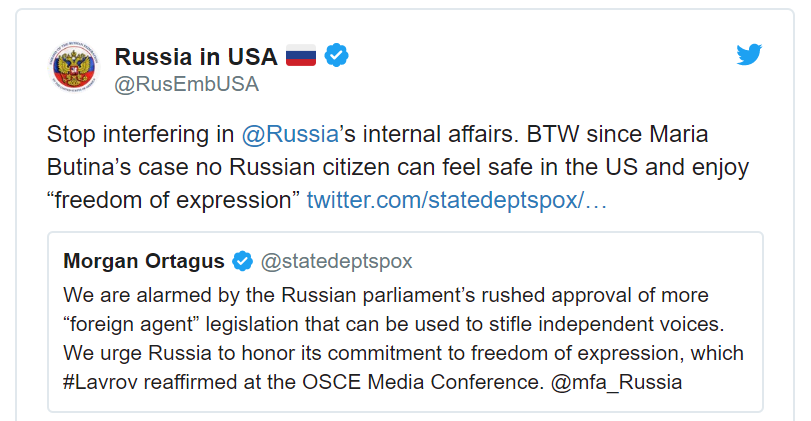
Task: Click the Twitter bird logo
Action: pyautogui.click(x=749, y=54)
